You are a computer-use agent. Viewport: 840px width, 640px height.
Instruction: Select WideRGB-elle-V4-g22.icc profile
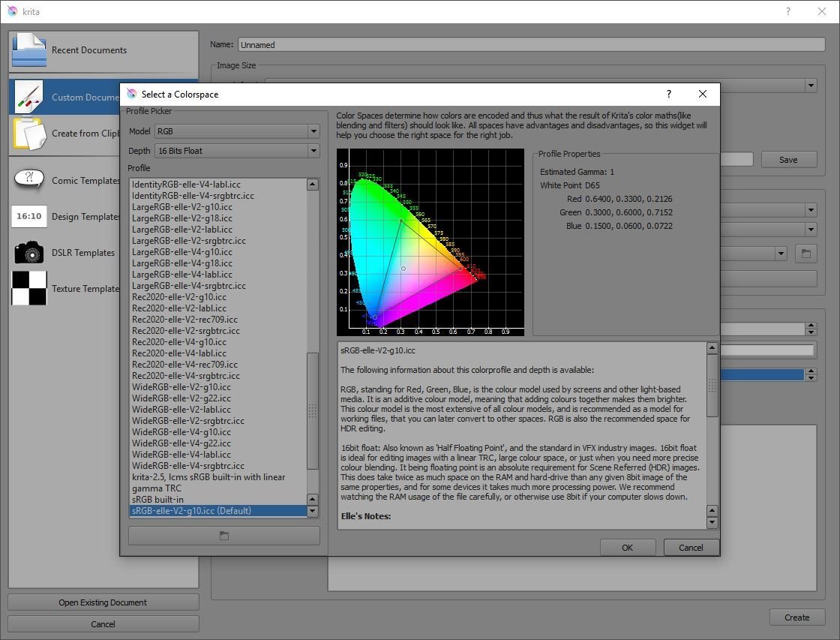[x=218, y=443]
